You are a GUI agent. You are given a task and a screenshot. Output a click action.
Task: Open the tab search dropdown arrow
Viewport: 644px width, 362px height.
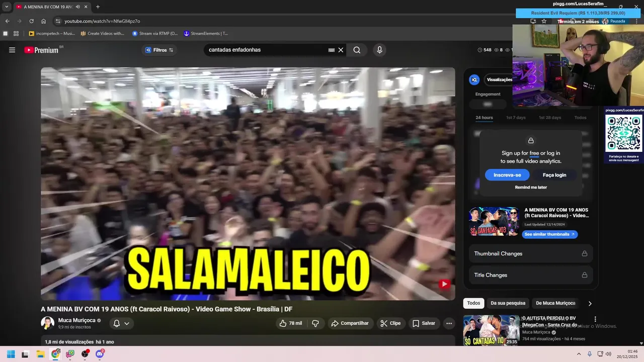tap(7, 7)
